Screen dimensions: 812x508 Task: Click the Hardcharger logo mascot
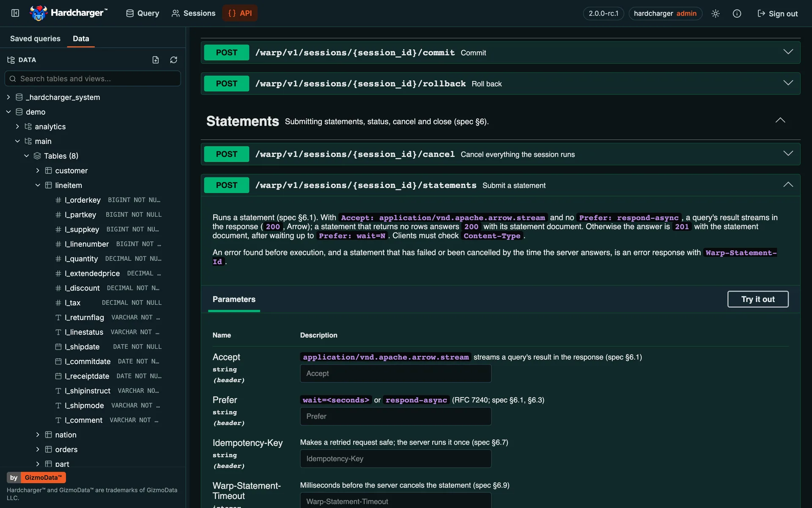(38, 13)
